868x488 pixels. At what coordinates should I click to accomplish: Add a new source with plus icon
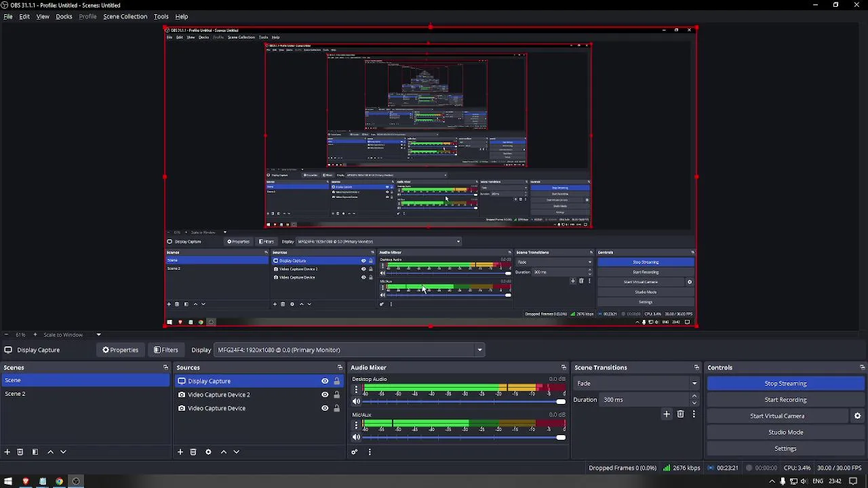click(x=180, y=452)
